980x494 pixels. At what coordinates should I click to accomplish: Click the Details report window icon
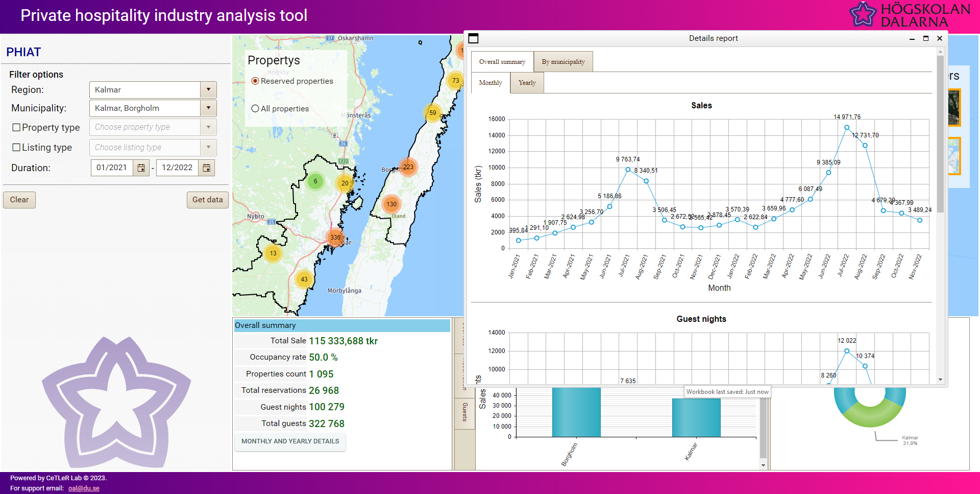[x=474, y=38]
